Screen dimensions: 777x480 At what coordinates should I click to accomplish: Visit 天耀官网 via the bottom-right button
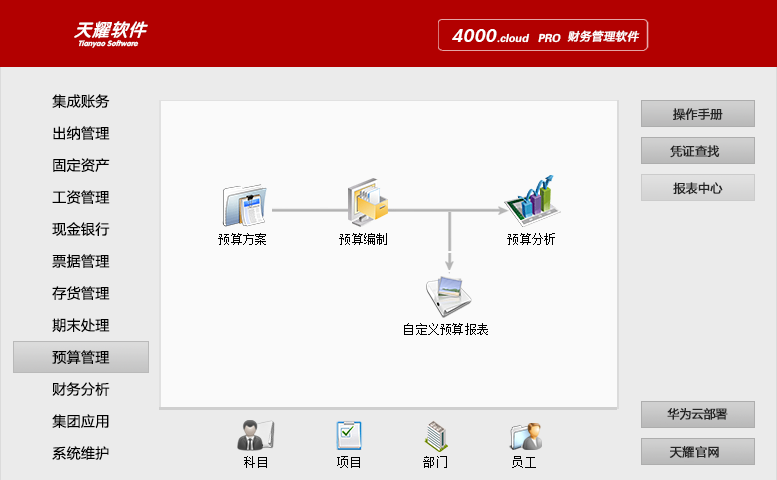(x=697, y=451)
